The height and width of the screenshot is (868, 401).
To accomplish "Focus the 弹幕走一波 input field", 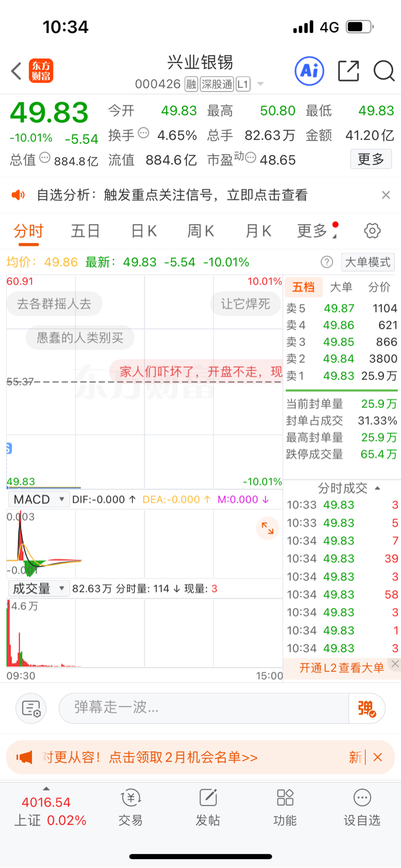I will tap(204, 708).
